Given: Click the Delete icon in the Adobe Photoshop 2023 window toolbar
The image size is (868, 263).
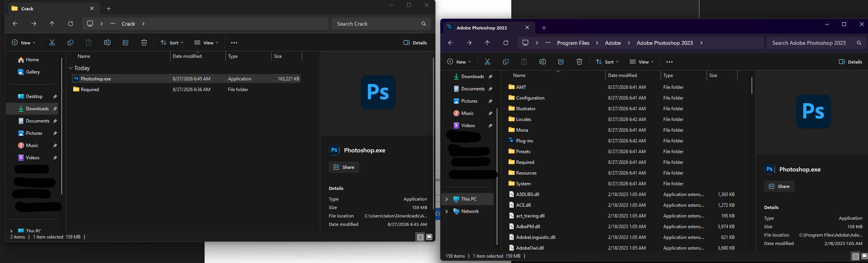Looking at the screenshot, I should pyautogui.click(x=579, y=62).
